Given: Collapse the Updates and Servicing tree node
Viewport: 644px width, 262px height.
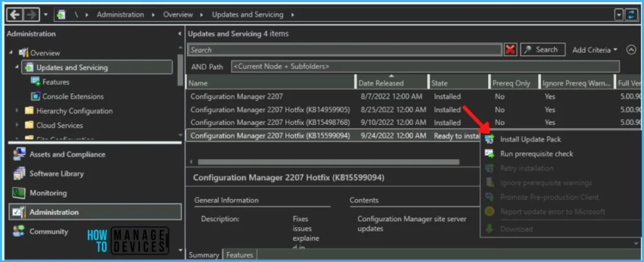Looking at the screenshot, I should click(x=17, y=67).
